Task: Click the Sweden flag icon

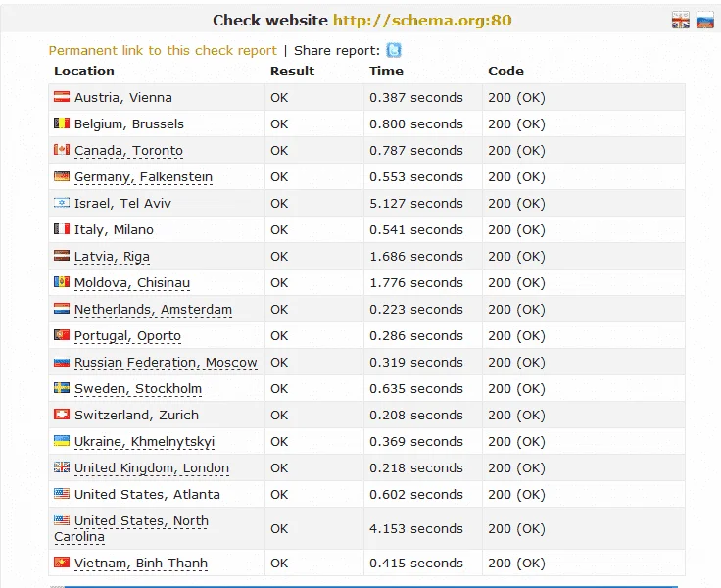Action: pyautogui.click(x=62, y=388)
